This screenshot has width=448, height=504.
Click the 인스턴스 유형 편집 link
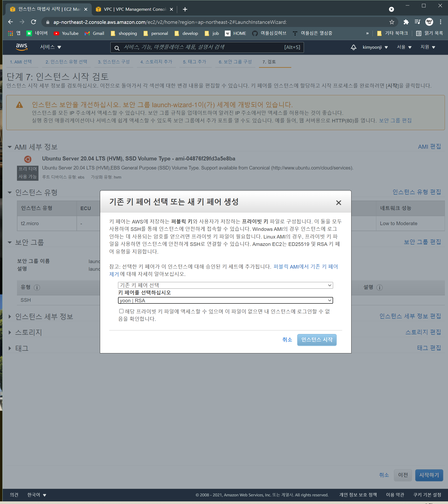pyautogui.click(x=417, y=192)
